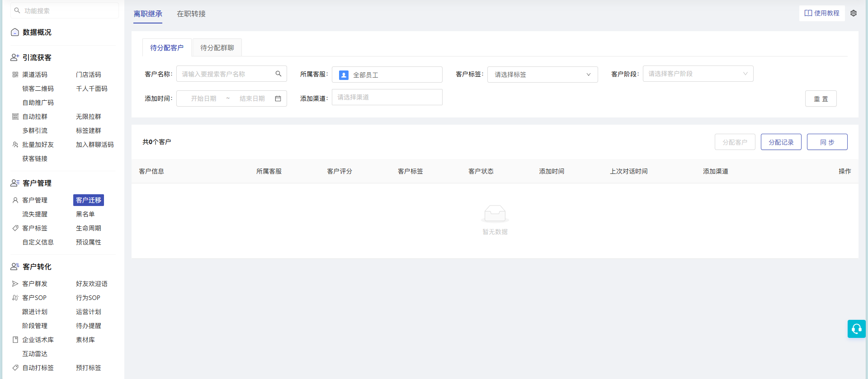The width and height of the screenshot is (868, 379).
Task: Open 生命周期 in the sidebar
Action: coord(89,228)
